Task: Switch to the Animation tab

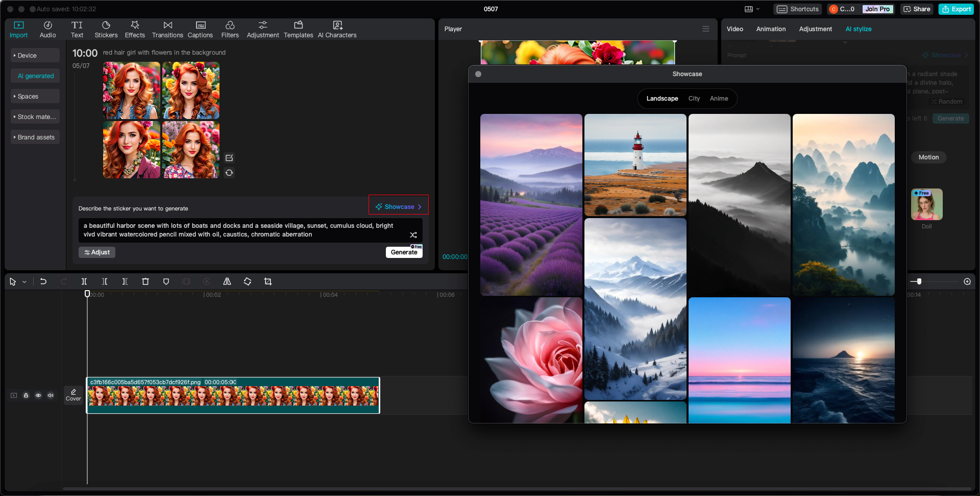Action: click(x=770, y=29)
